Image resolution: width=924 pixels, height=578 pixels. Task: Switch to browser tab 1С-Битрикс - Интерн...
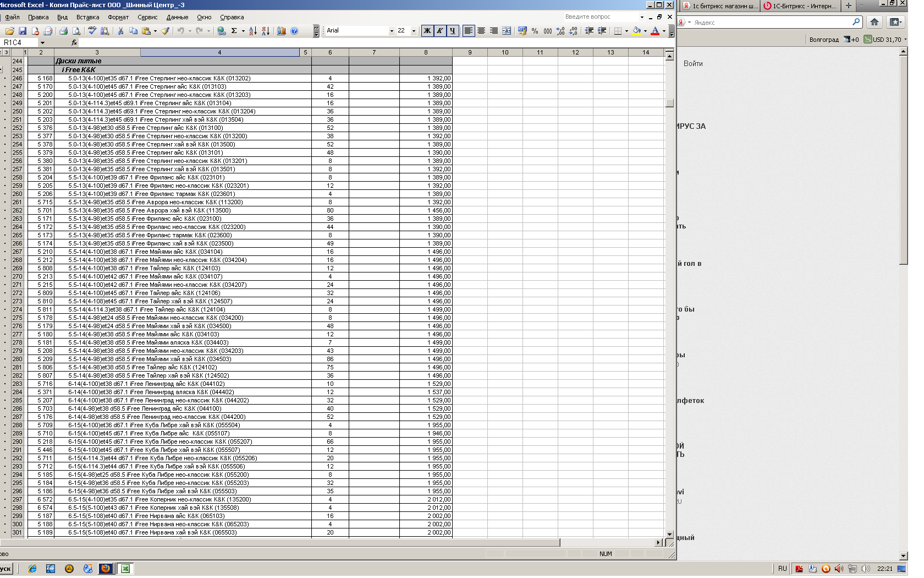click(800, 6)
